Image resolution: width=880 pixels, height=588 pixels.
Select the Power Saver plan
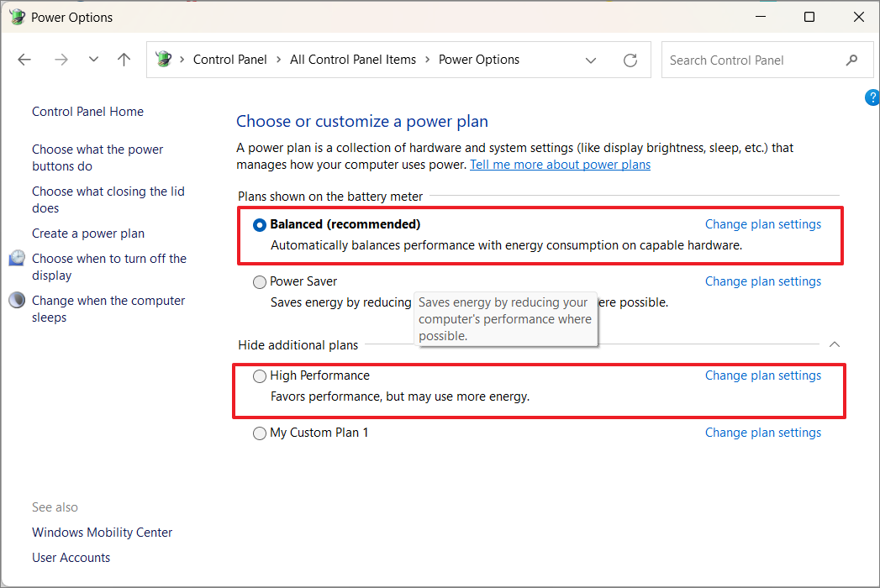tap(260, 281)
